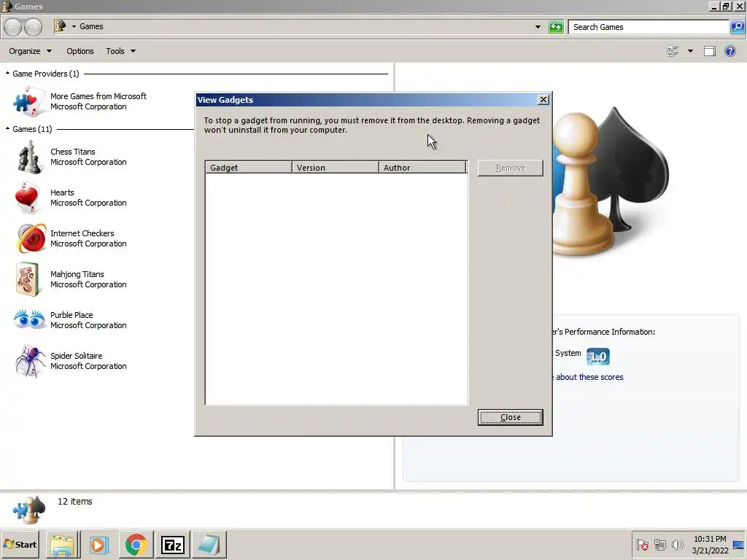The image size is (747, 560).
Task: Click the Forward navigation arrow
Action: (32, 27)
